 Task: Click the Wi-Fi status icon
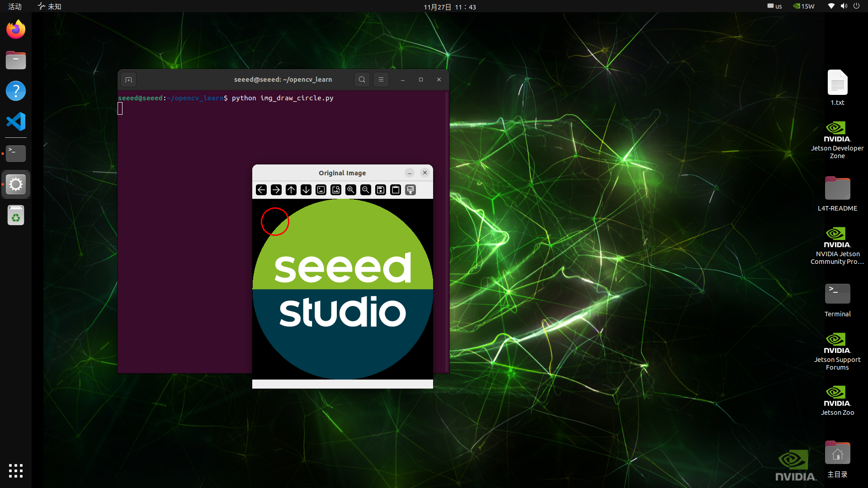831,6
